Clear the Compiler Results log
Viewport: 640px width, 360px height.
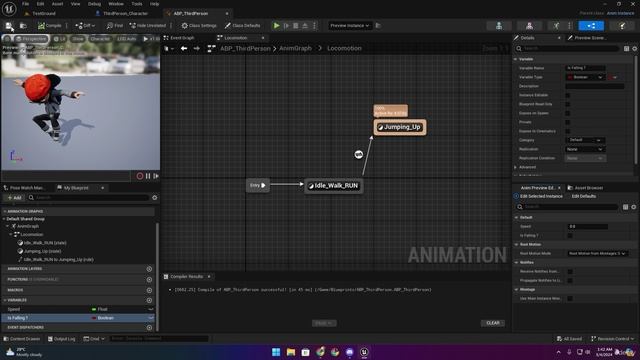(x=493, y=323)
